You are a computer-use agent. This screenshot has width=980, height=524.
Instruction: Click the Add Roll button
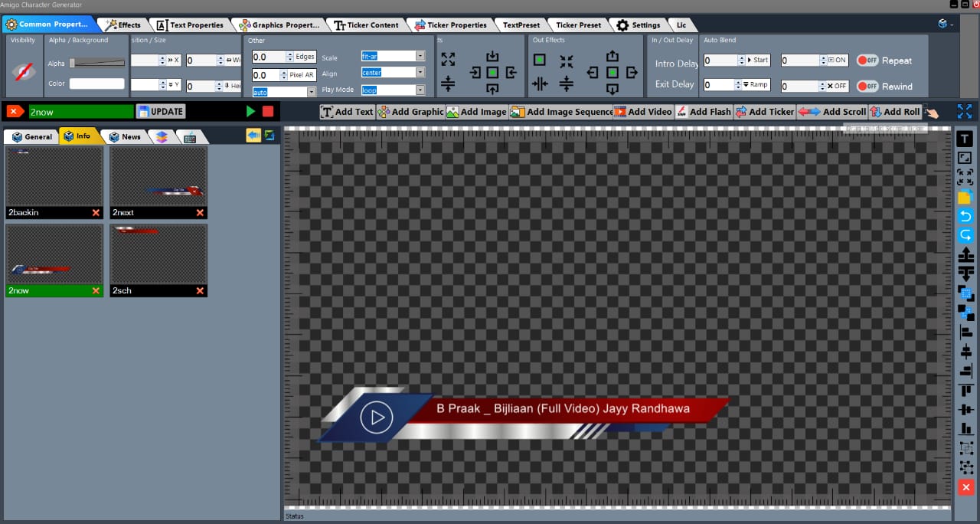point(895,112)
